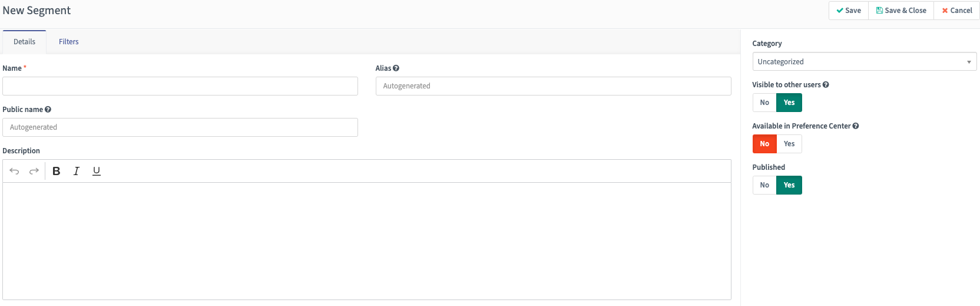Select the Details tab
980x306 pixels.
click(x=24, y=42)
